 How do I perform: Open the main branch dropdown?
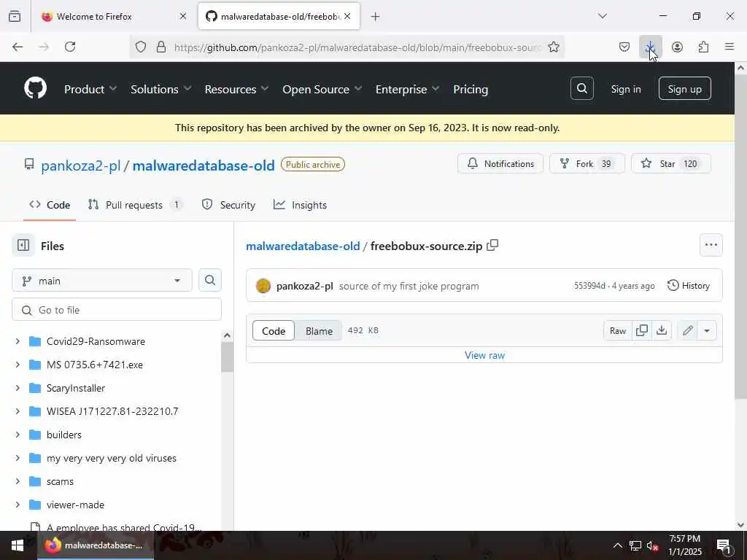tap(102, 281)
